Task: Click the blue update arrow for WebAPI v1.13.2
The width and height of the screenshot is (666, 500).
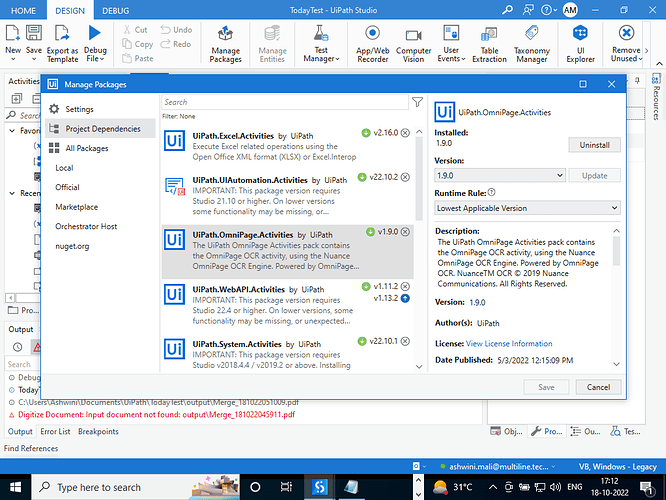Action: click(405, 298)
